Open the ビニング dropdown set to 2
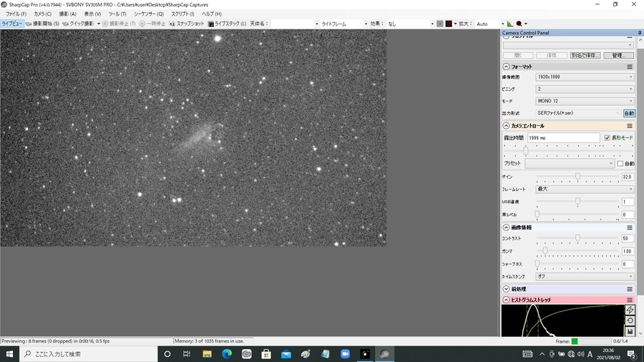 585,89
